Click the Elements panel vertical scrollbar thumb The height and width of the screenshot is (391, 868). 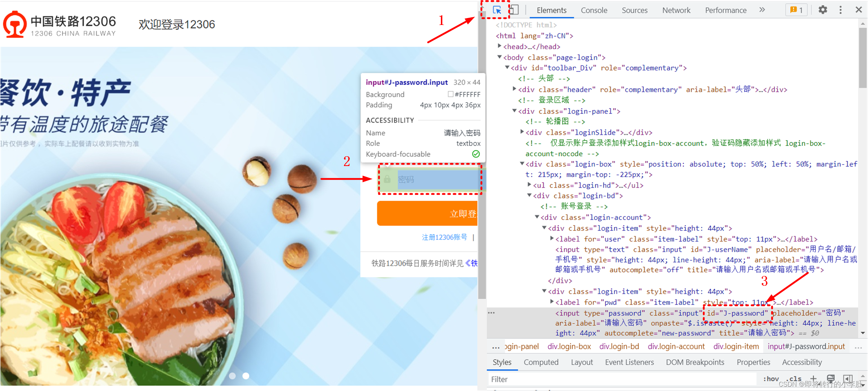tap(863, 58)
